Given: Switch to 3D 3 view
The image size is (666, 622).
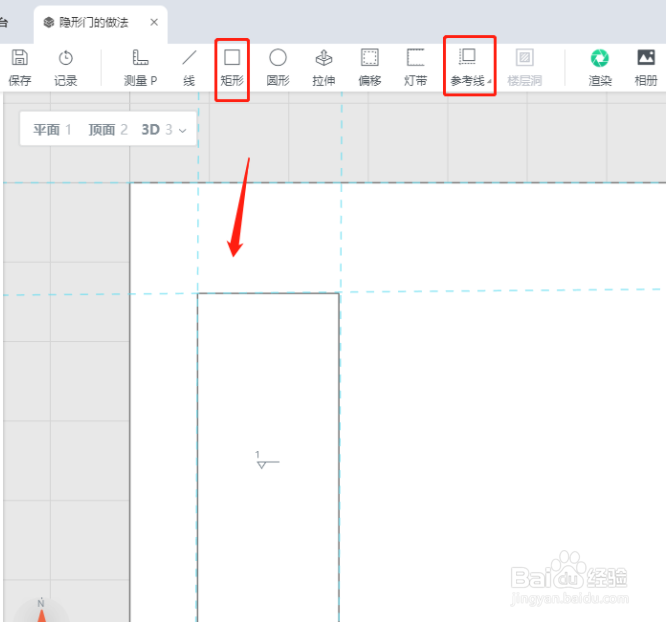Looking at the screenshot, I should tap(157, 129).
